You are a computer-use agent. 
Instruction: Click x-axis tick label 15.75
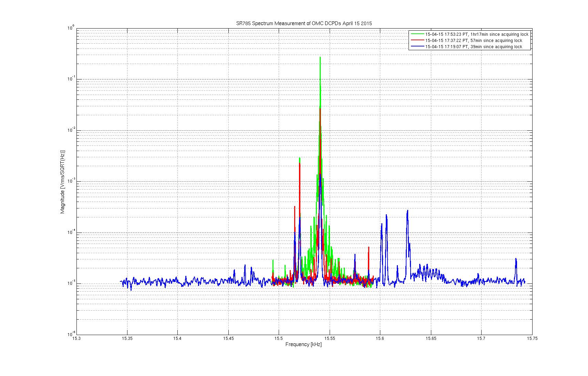[532, 339]
